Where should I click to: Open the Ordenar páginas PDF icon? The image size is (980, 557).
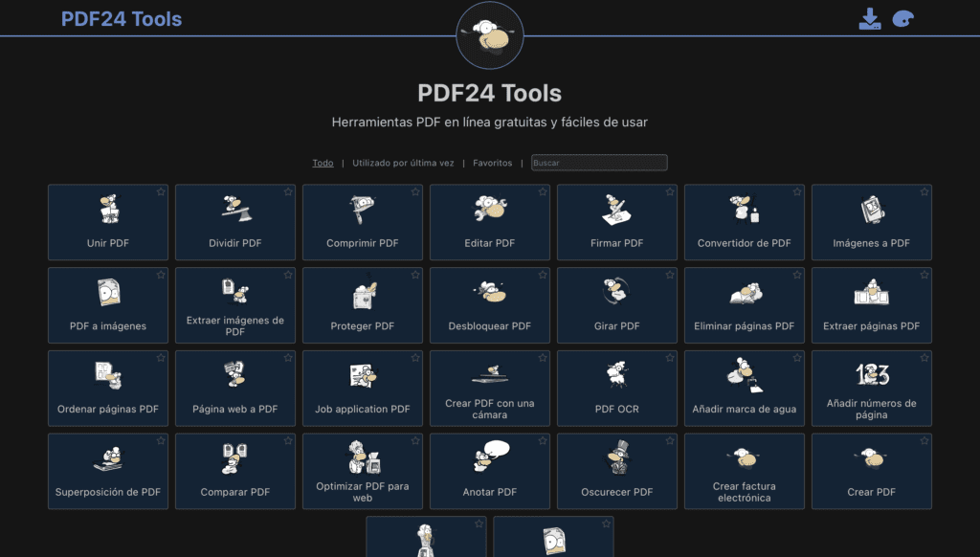click(x=109, y=375)
